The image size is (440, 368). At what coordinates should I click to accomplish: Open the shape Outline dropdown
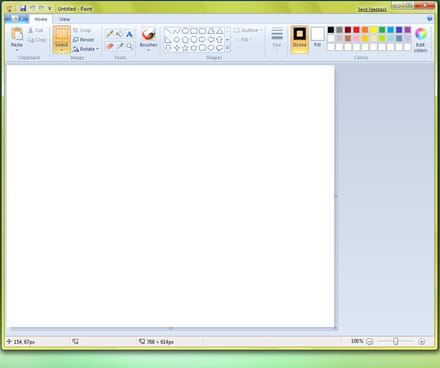click(248, 30)
